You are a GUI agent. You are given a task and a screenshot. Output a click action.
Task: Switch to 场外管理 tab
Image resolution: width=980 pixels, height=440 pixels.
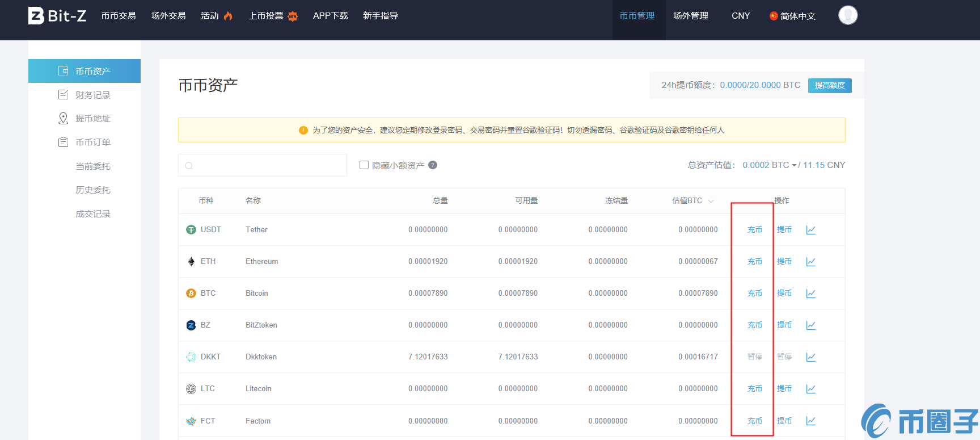tap(691, 16)
